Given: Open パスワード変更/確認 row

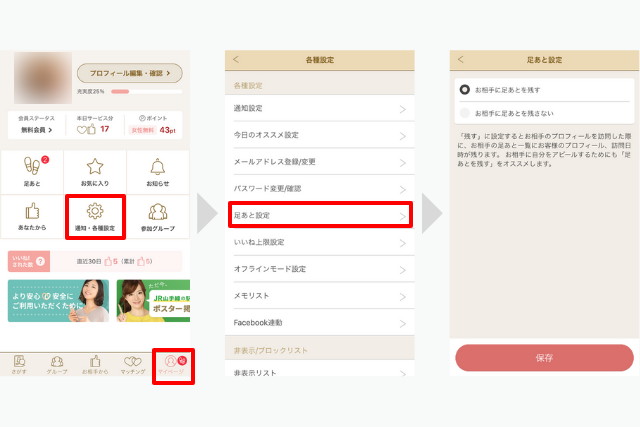Looking at the screenshot, I should point(320,189).
